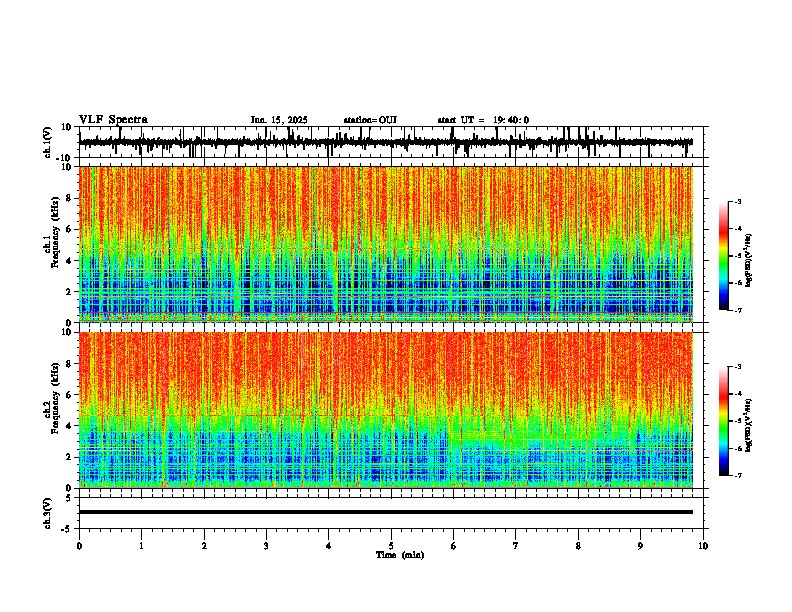Click the -5 tick on ch.3(V) axis
Viewport: 792px width, 612px height.
[x=67, y=529]
